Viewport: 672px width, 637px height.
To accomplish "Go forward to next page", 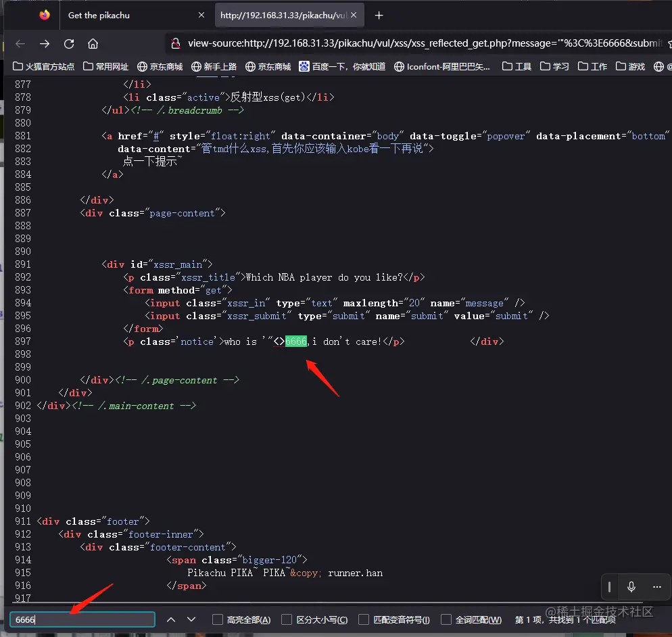I will point(45,44).
